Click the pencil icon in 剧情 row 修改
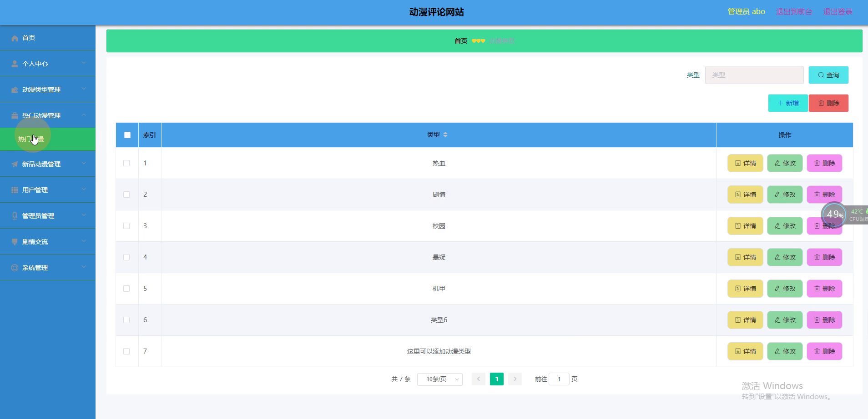This screenshot has width=868, height=419. tap(777, 195)
